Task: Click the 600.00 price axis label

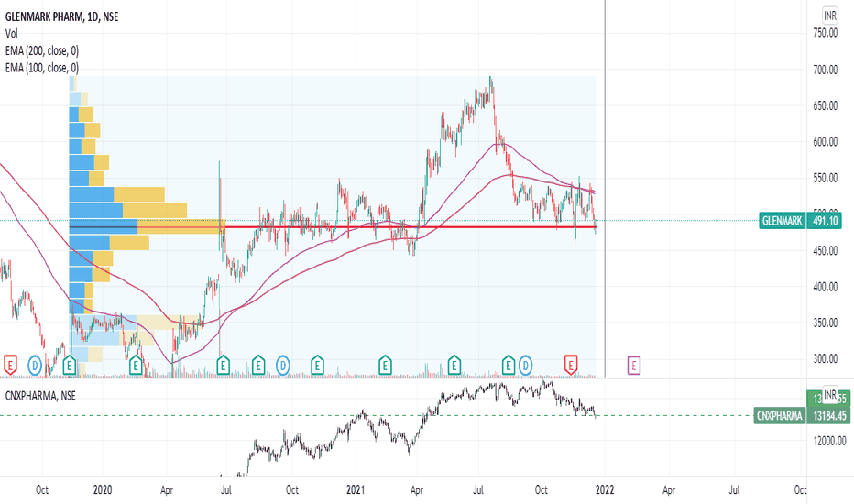Action: [x=825, y=142]
